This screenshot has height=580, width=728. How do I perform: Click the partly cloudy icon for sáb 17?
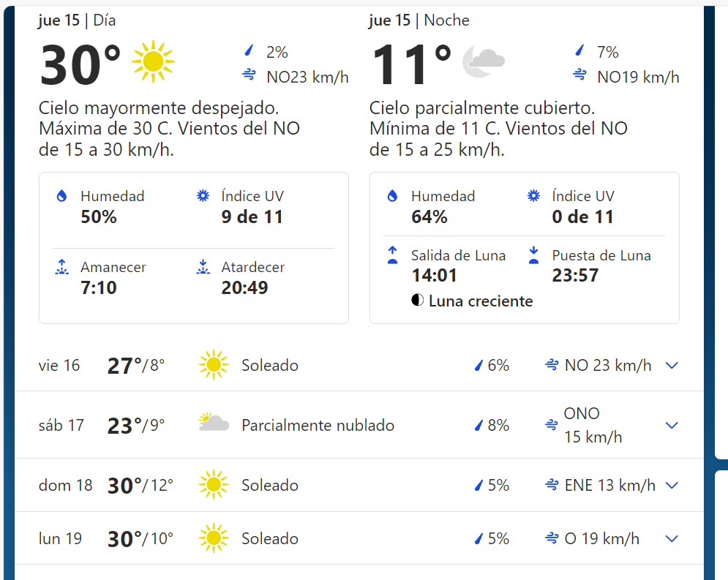coord(214,422)
